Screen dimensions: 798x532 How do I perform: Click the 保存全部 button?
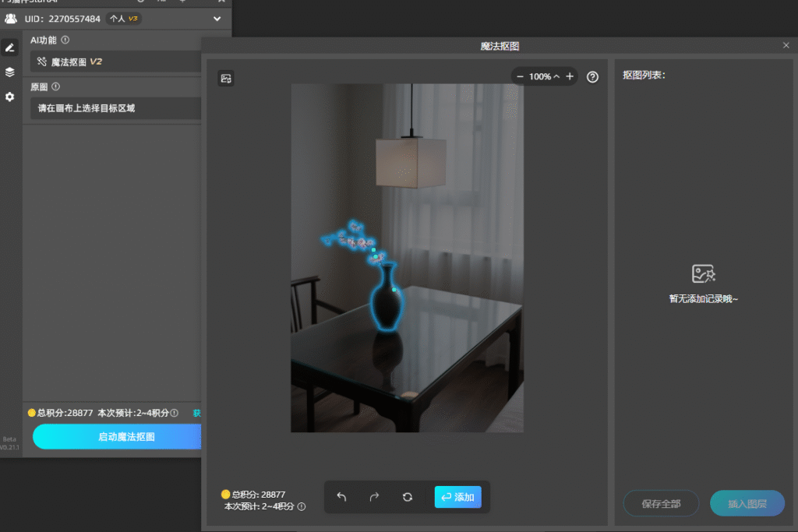tap(661, 504)
